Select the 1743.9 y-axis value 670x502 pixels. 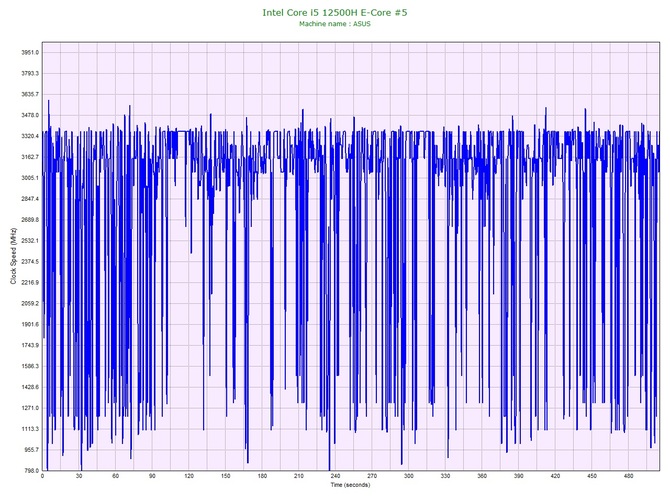(x=30, y=346)
